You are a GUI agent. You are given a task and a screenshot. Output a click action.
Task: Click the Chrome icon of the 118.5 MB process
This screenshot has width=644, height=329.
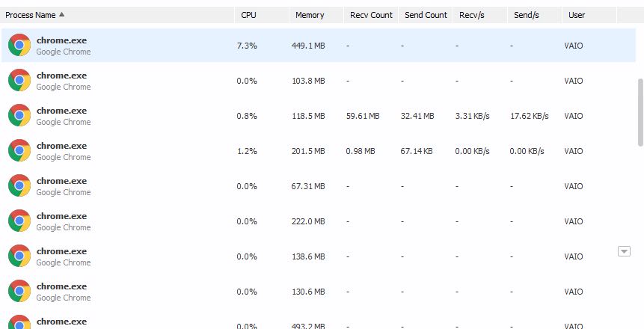point(19,115)
